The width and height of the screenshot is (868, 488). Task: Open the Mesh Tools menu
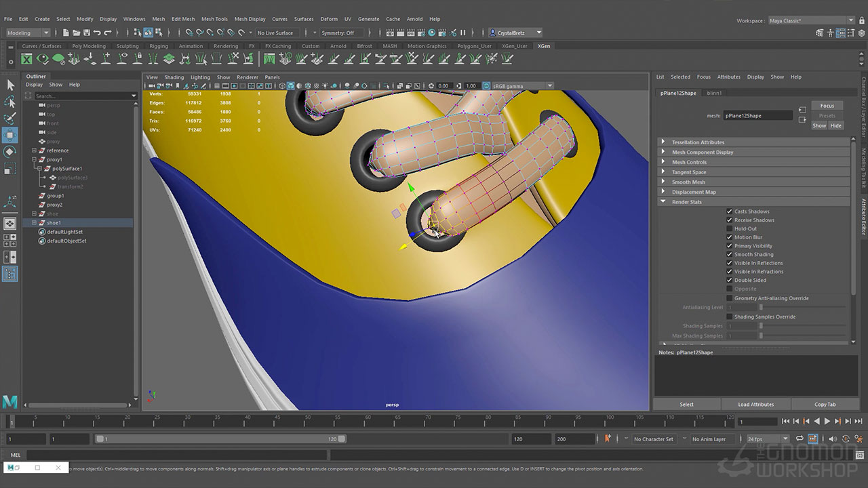[214, 19]
